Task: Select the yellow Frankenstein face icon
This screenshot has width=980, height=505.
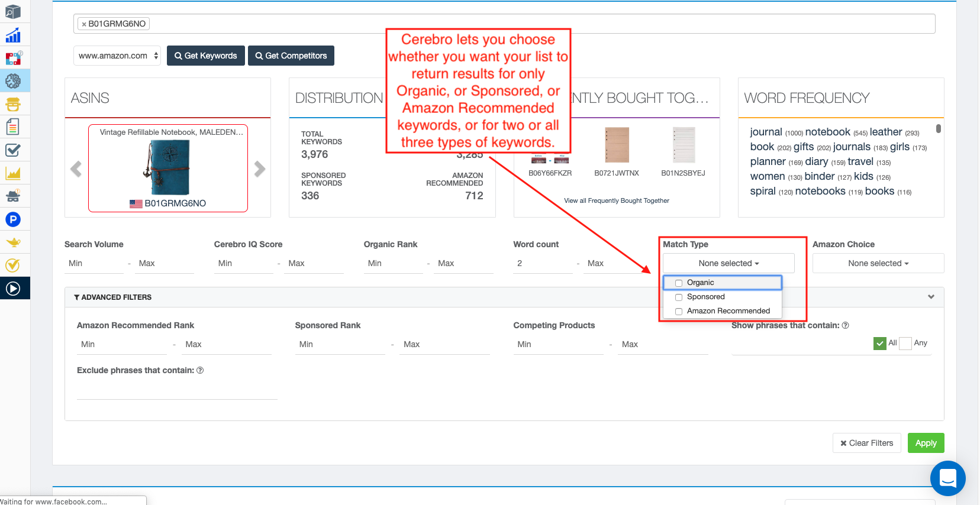Action: click(x=13, y=104)
